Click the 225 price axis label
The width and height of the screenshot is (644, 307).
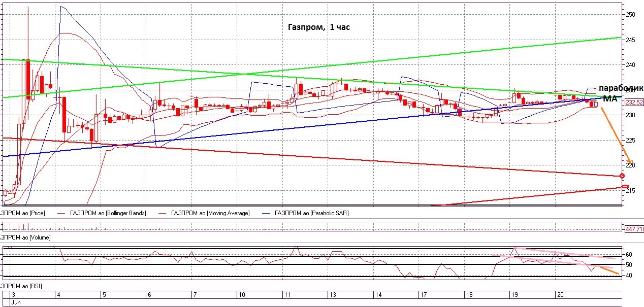(630, 140)
